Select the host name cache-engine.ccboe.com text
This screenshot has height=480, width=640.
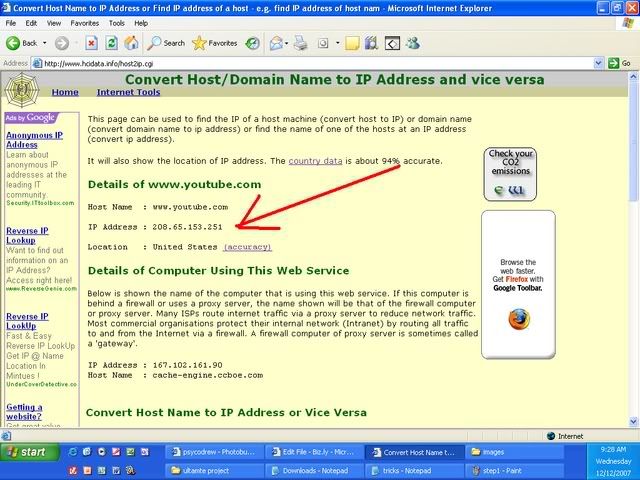point(208,375)
